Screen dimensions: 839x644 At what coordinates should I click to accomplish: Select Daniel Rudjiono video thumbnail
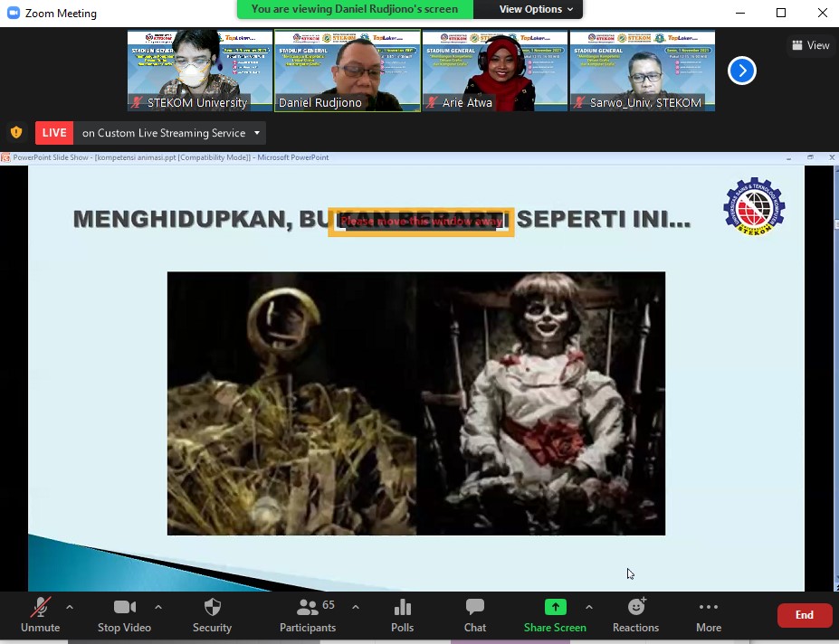click(x=348, y=71)
